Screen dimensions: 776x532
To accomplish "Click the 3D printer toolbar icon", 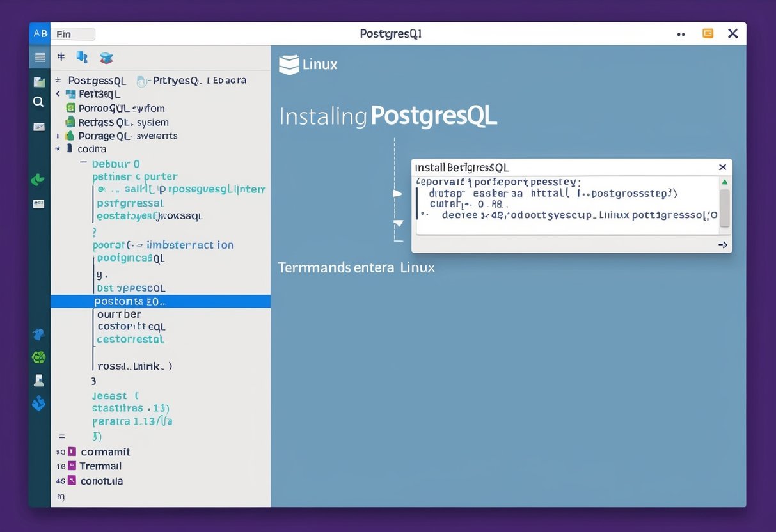I will coord(106,57).
